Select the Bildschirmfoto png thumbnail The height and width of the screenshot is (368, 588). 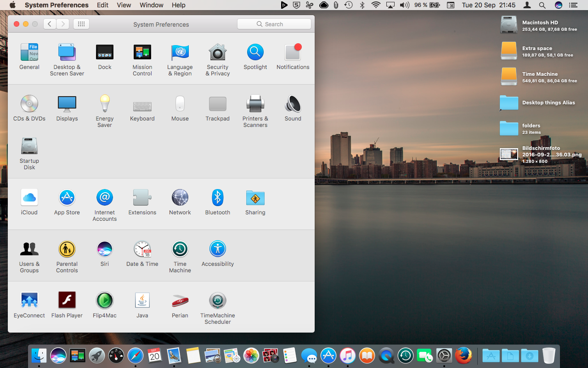(509, 154)
